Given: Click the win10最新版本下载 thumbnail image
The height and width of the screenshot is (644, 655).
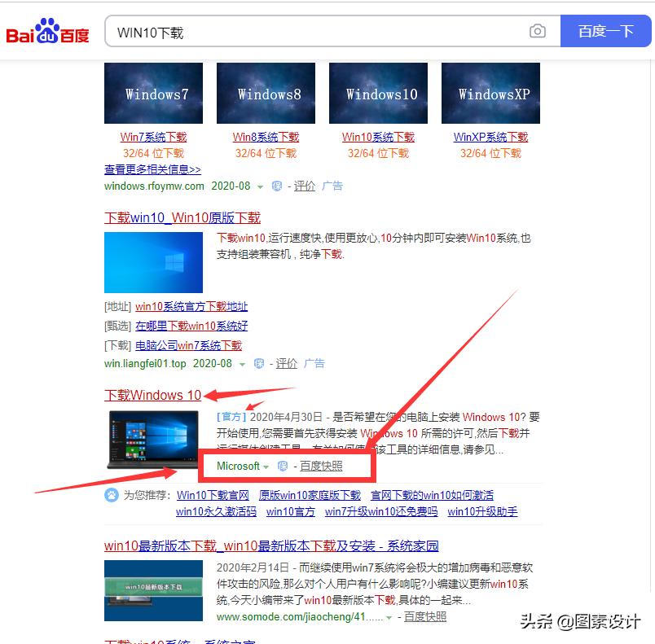Looking at the screenshot, I should coord(153,590).
